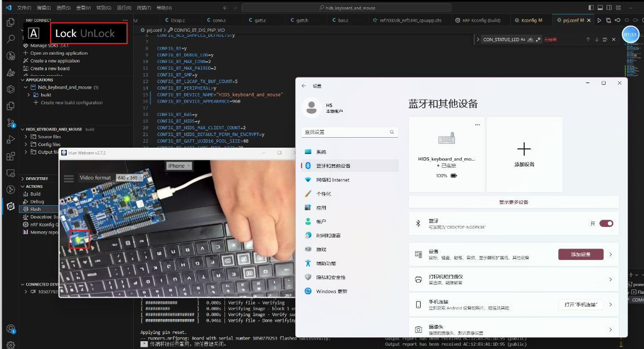Open Manage gear at activity bar bottom
This screenshot has height=349, width=644.
pos(11,345)
